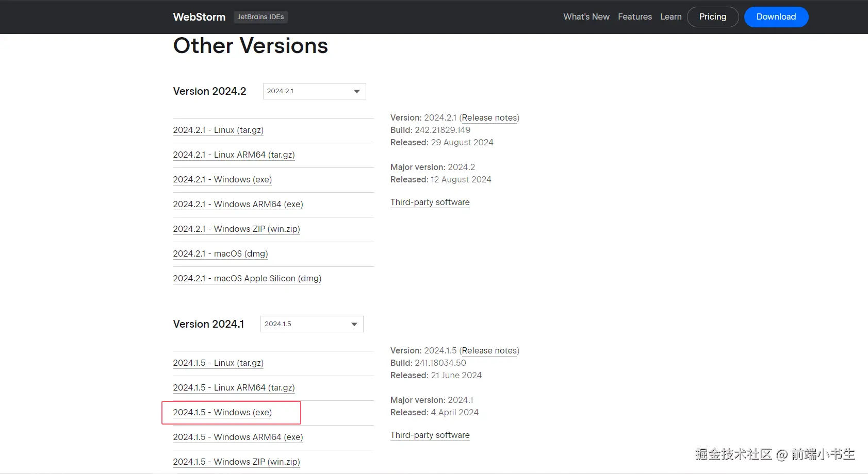Open the What's New page

point(586,17)
